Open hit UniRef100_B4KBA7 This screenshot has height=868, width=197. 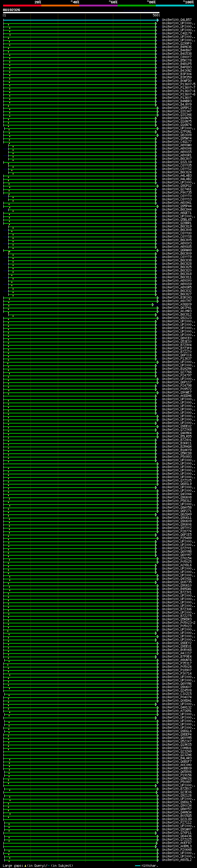pos(177,50)
